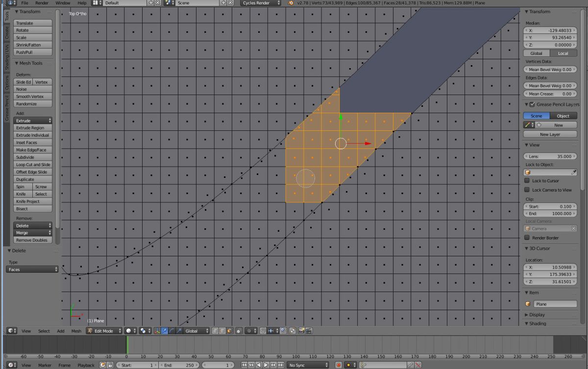The height and width of the screenshot is (369, 588).
Task: Click the New Layer button
Action: pyautogui.click(x=550, y=134)
